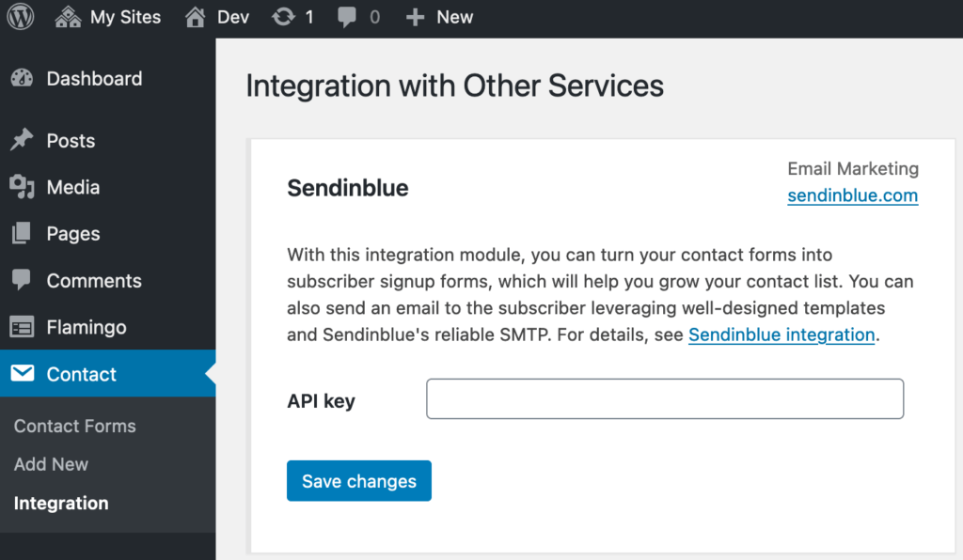The image size is (963, 560).
Task: Click the Dev home icon
Action: (195, 17)
